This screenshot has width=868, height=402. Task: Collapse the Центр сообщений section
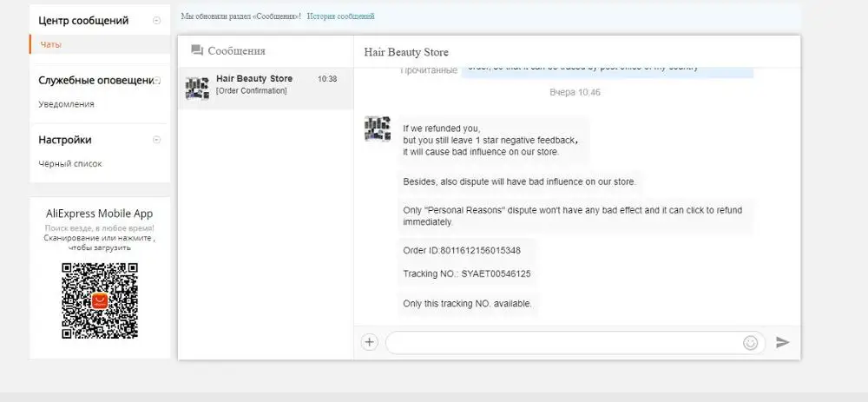pyautogui.click(x=156, y=21)
